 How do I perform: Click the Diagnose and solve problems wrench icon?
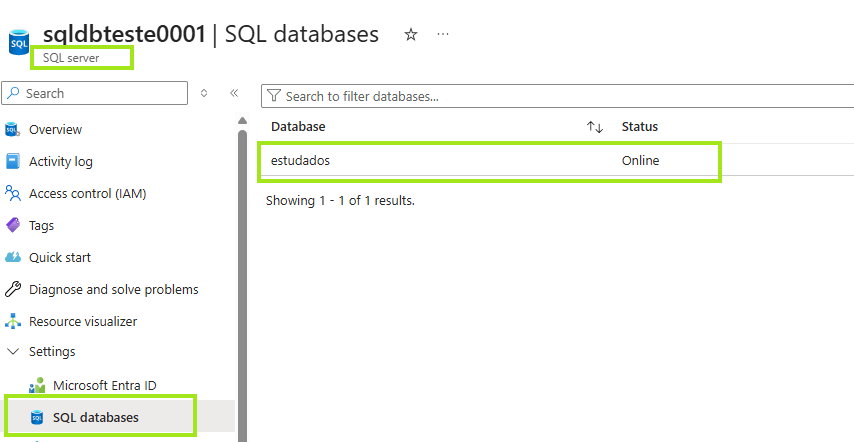(x=13, y=289)
